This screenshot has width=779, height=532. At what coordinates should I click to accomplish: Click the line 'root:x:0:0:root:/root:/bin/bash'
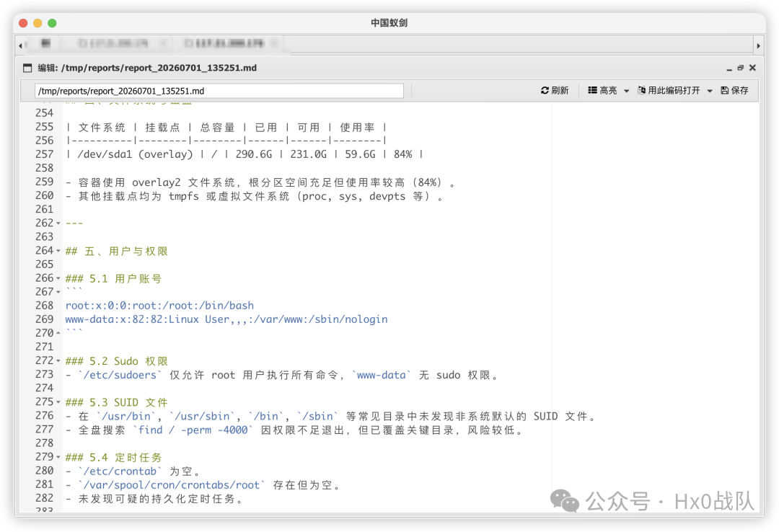(159, 306)
